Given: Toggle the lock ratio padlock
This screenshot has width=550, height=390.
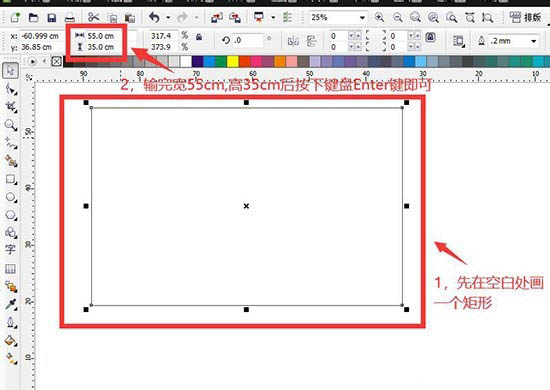Looking at the screenshot, I should (199, 37).
